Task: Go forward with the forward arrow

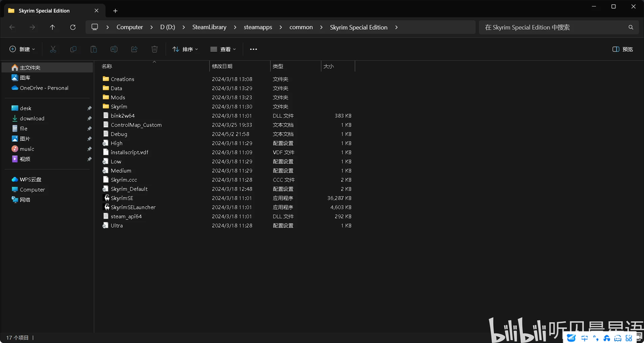Action: coord(32,27)
